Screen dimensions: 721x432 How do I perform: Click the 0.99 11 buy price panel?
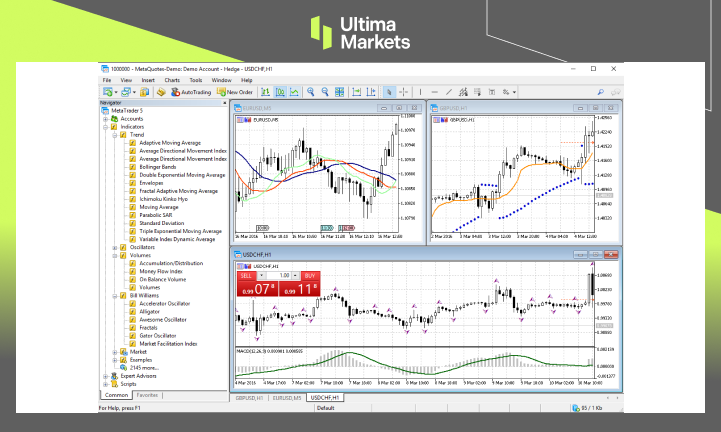(x=299, y=289)
